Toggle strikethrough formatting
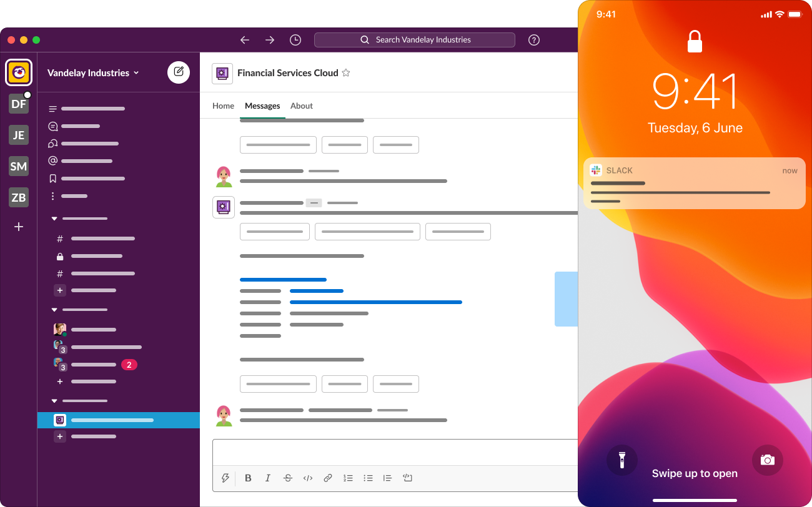This screenshot has width=812, height=507. click(288, 478)
